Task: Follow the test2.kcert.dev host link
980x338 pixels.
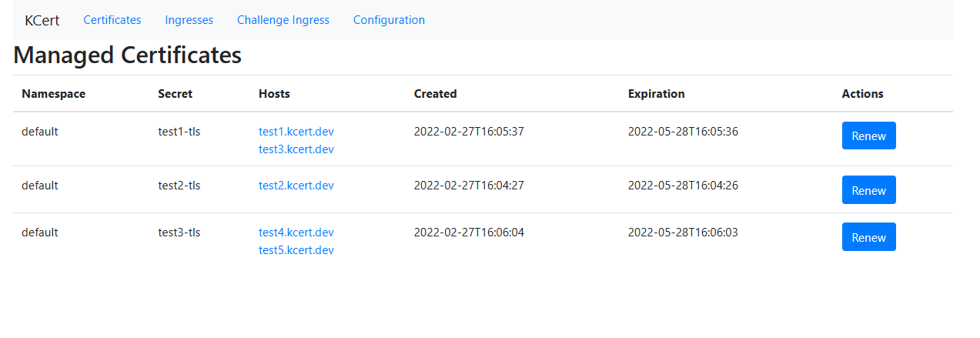Action: pos(296,186)
